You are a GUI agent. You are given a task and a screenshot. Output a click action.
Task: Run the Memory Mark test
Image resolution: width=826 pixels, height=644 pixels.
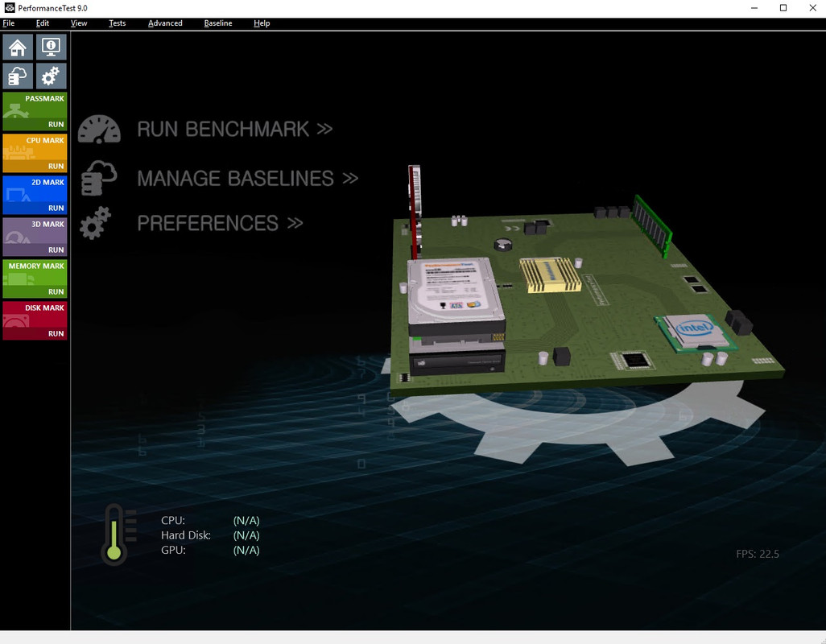click(56, 291)
